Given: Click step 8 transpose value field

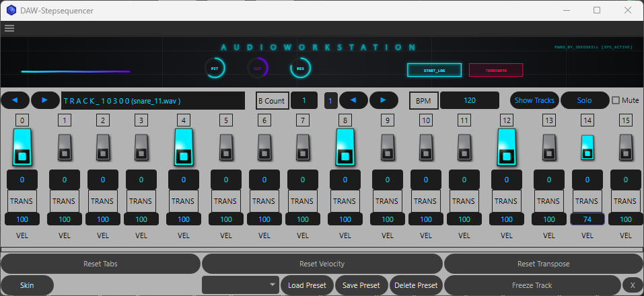Looking at the screenshot, I should click(x=345, y=180).
